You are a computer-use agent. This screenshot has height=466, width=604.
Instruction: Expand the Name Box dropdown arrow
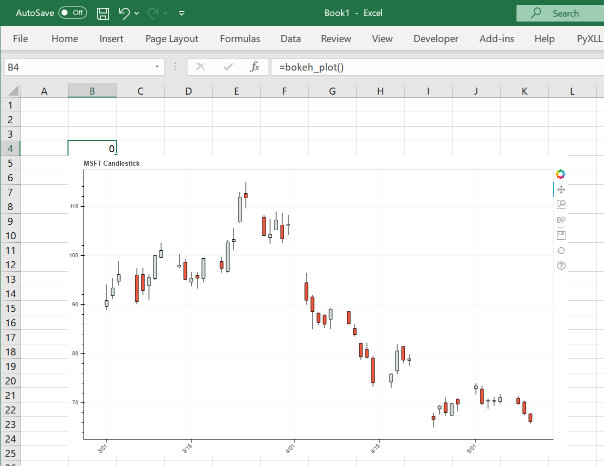[157, 67]
